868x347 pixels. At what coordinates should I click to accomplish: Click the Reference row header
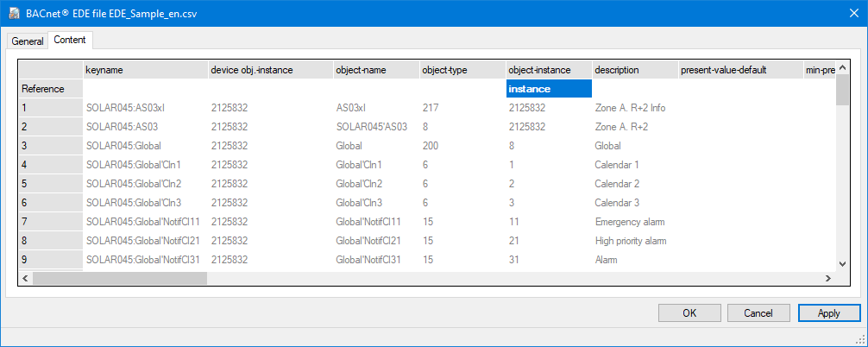(x=51, y=89)
